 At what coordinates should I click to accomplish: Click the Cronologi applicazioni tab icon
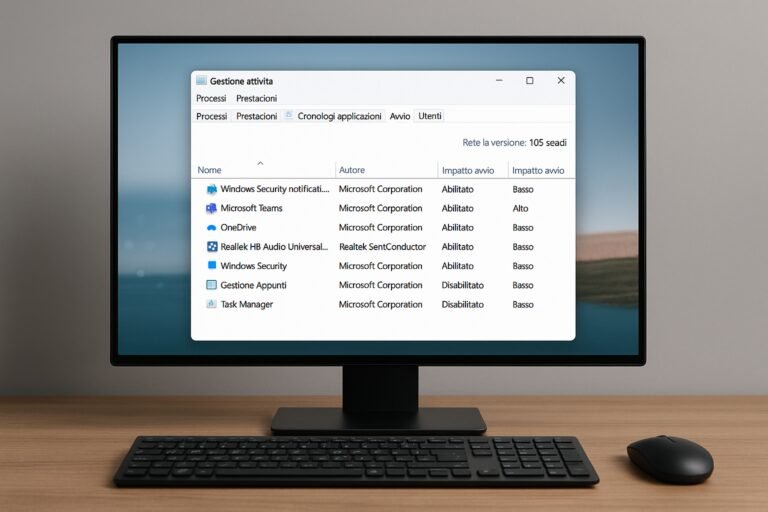pos(289,116)
